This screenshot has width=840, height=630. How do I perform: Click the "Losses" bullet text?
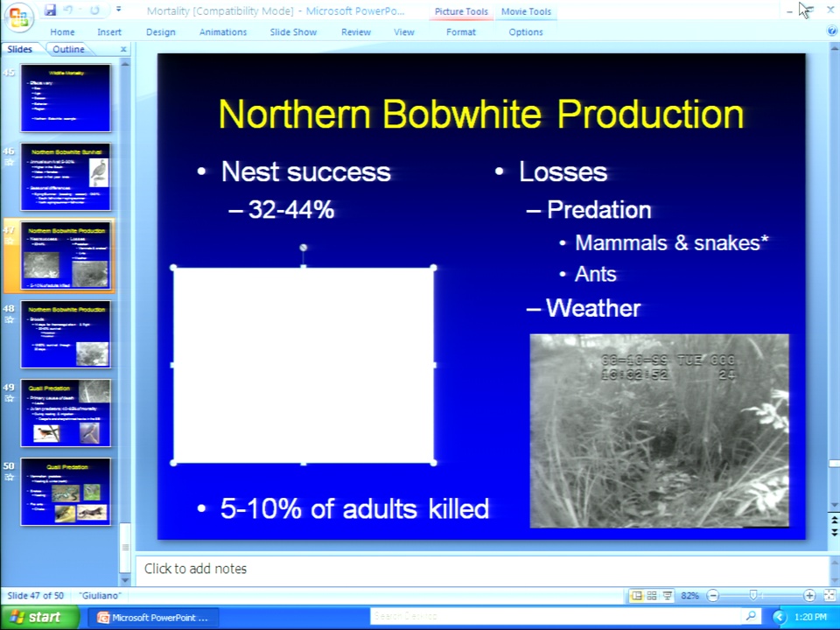[563, 172]
